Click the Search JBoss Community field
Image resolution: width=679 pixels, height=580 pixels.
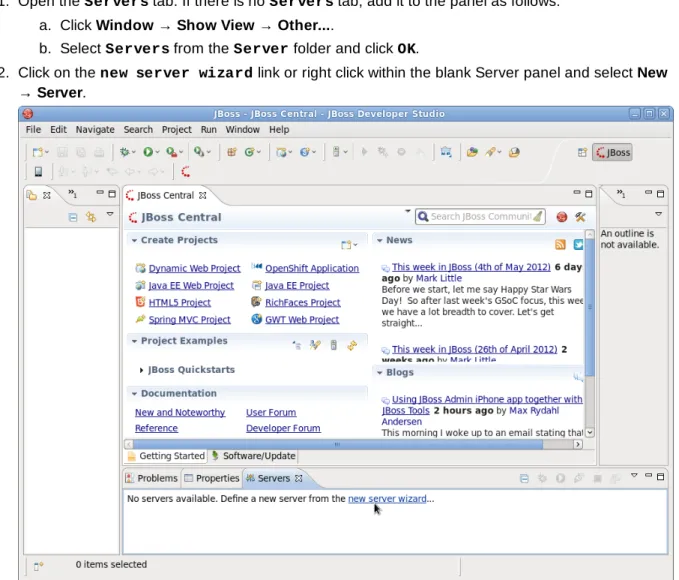tap(480, 217)
